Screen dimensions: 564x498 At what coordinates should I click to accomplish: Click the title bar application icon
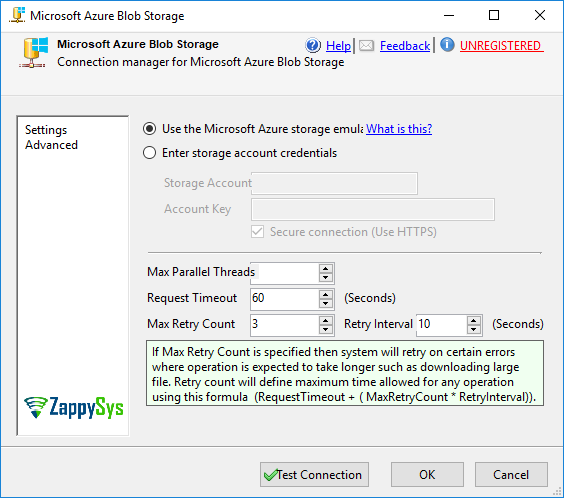(x=17, y=15)
